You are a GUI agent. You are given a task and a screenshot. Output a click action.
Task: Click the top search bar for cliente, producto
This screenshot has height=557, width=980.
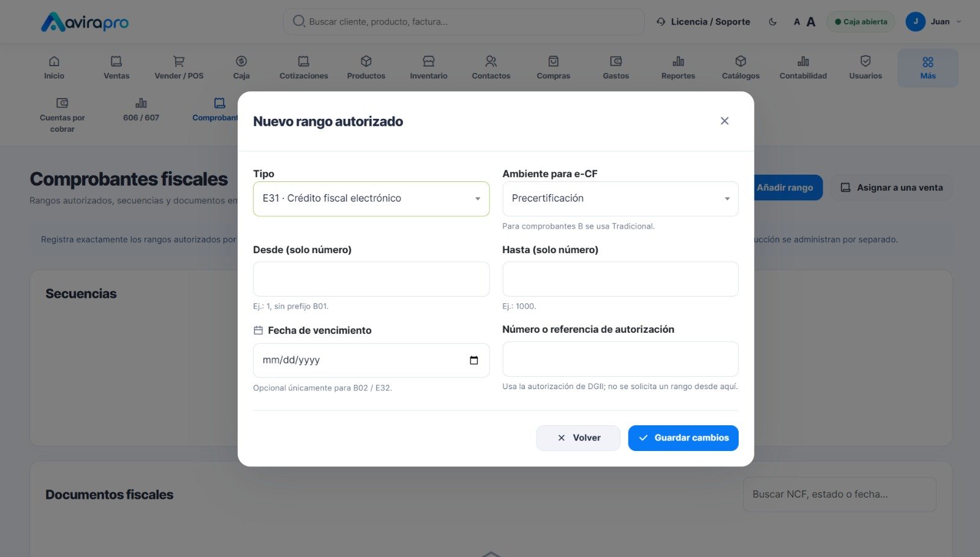[464, 21]
